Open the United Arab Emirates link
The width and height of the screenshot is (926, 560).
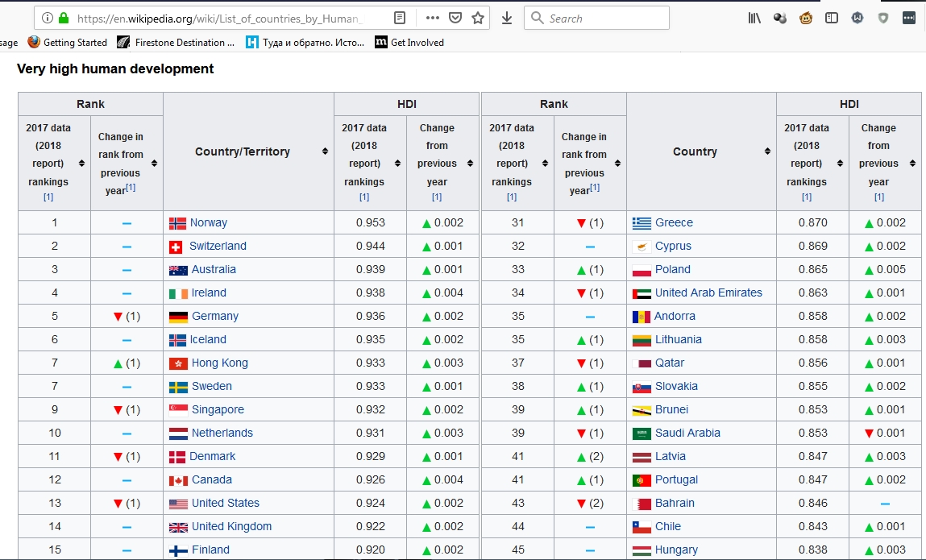[708, 293]
